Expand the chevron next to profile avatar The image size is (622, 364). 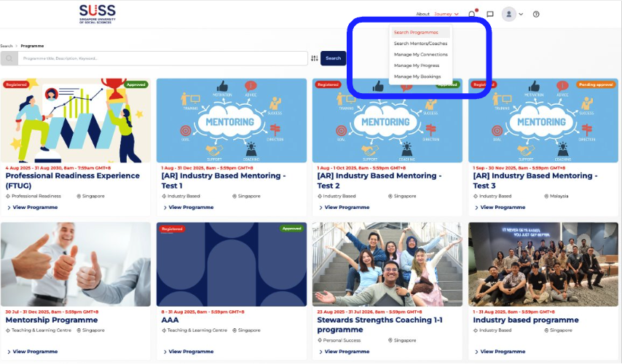(x=521, y=14)
